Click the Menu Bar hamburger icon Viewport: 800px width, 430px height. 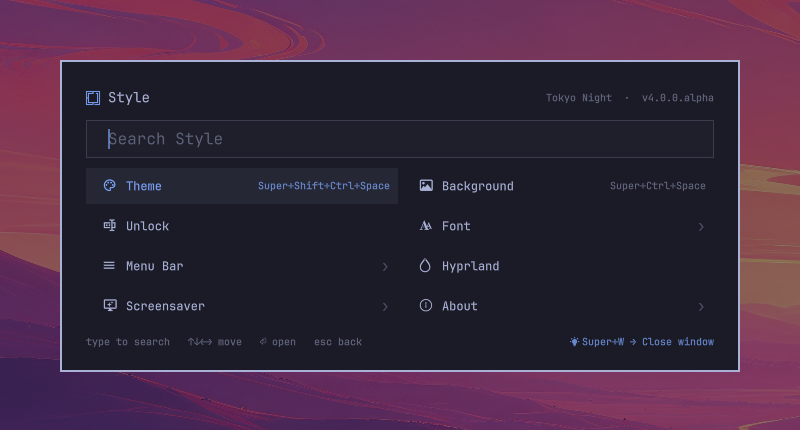tap(109, 265)
